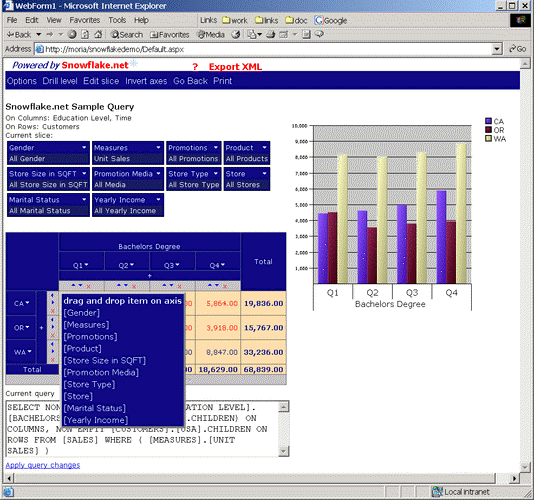Click the Export XML link

click(235, 67)
